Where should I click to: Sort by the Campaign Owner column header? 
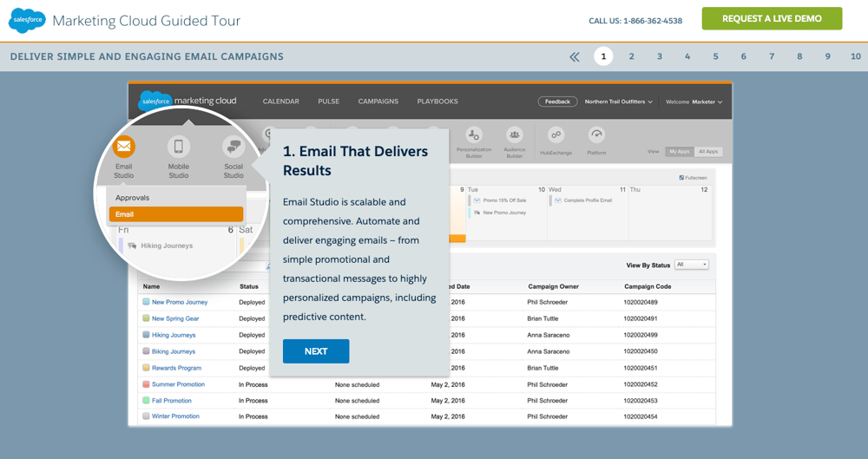pyautogui.click(x=553, y=286)
